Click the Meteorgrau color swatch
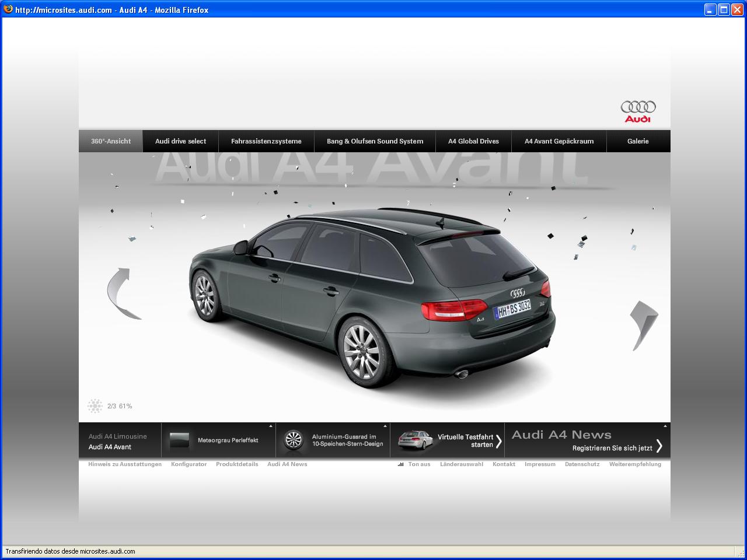 click(x=179, y=440)
